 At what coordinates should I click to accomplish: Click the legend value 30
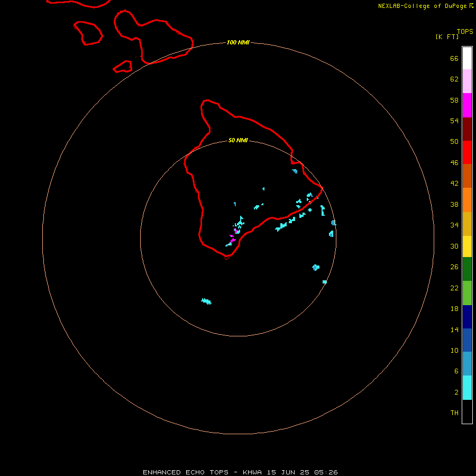pyautogui.click(x=454, y=246)
